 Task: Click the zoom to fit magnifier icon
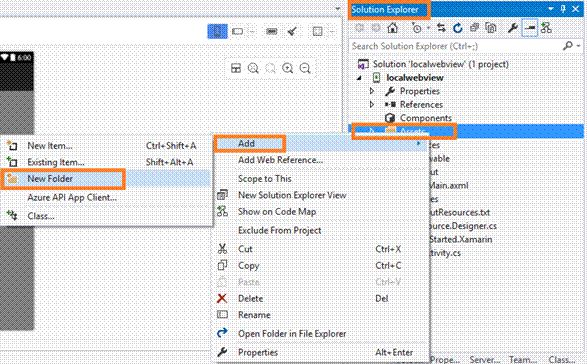[x=253, y=68]
